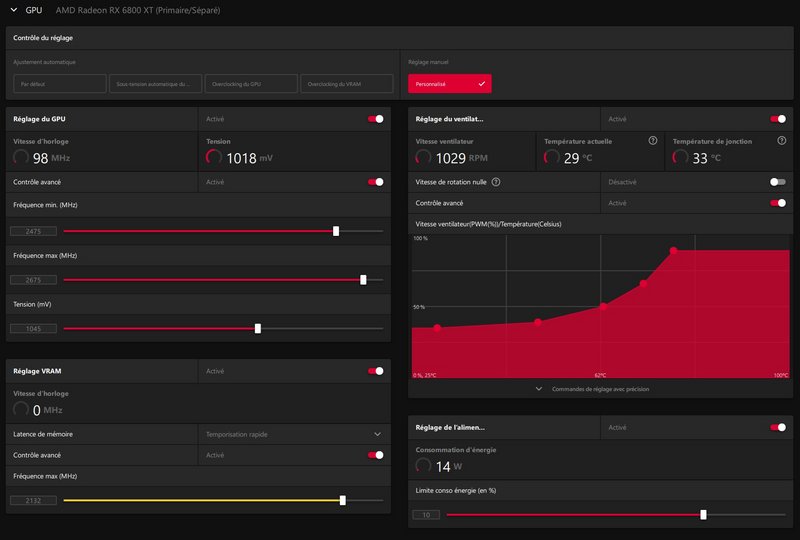Image resolution: width=800 pixels, height=540 pixels.
Task: Enable Vitesse de rotation nulle switch
Action: click(778, 182)
